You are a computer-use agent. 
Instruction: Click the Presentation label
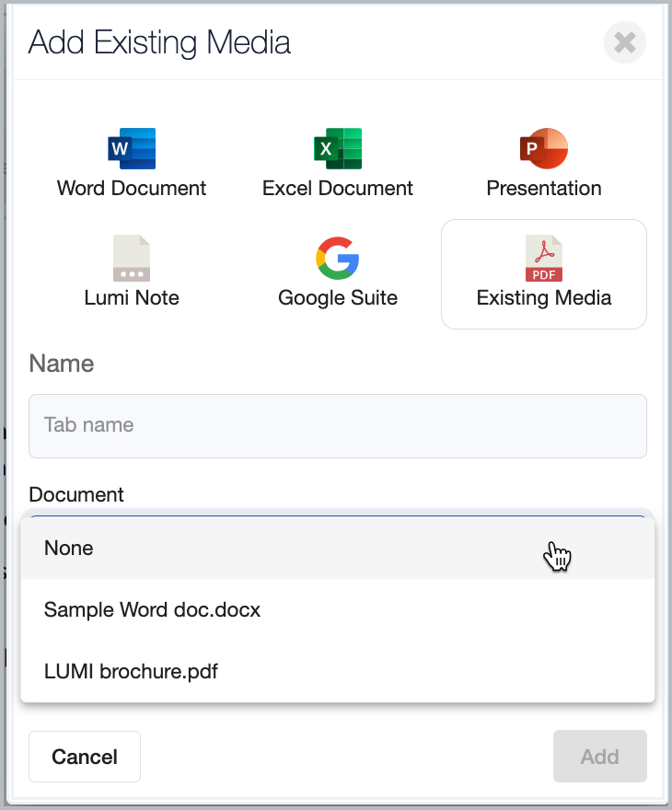point(544,188)
